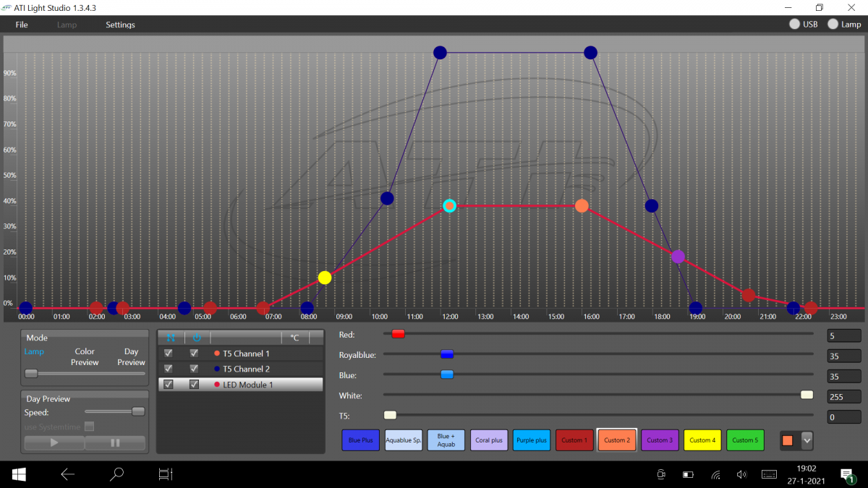Toggle the curve checkbox for T5 Channel 1

point(169,354)
